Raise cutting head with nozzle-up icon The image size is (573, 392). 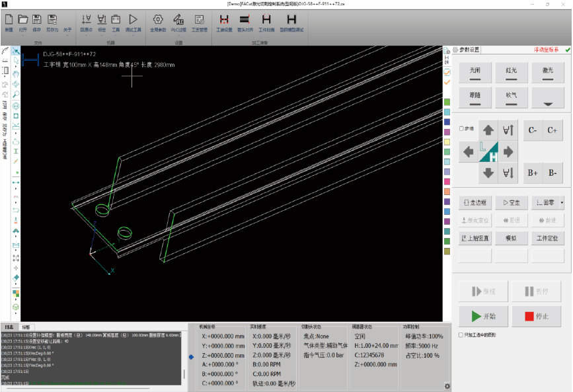pyautogui.click(x=508, y=130)
